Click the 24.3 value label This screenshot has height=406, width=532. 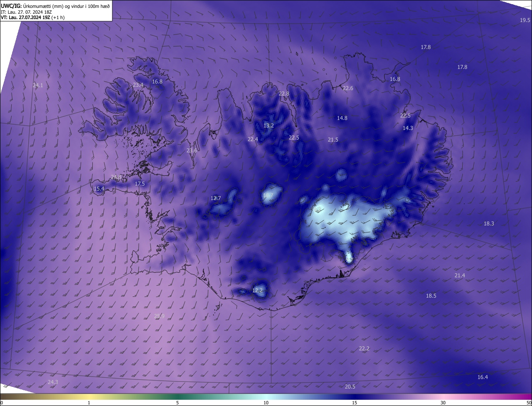coord(53,382)
